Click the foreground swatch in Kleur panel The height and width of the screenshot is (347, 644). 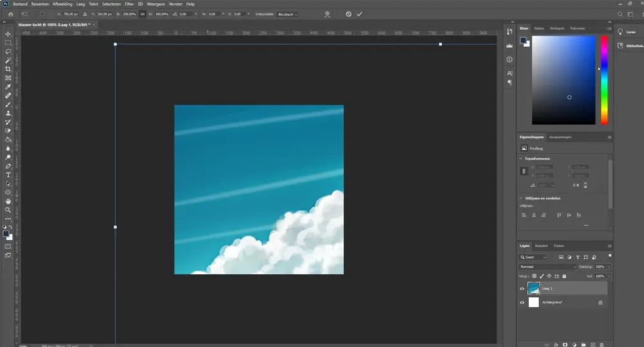click(x=523, y=41)
